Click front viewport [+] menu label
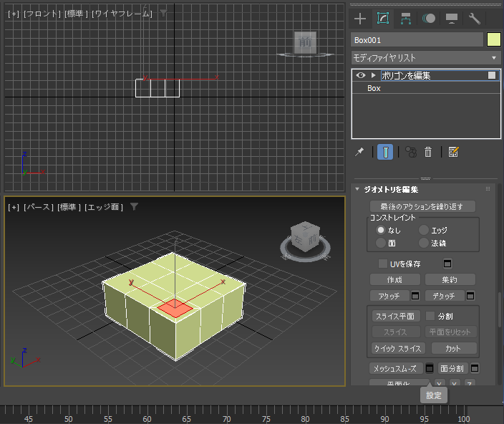Viewport: 504px width, 424px height. click(14, 14)
